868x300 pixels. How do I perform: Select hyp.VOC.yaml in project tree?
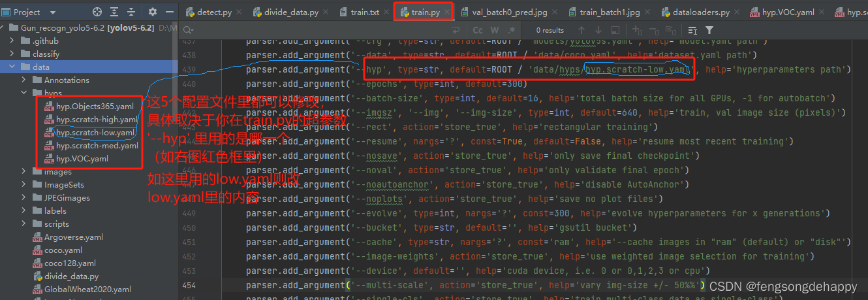[77, 158]
